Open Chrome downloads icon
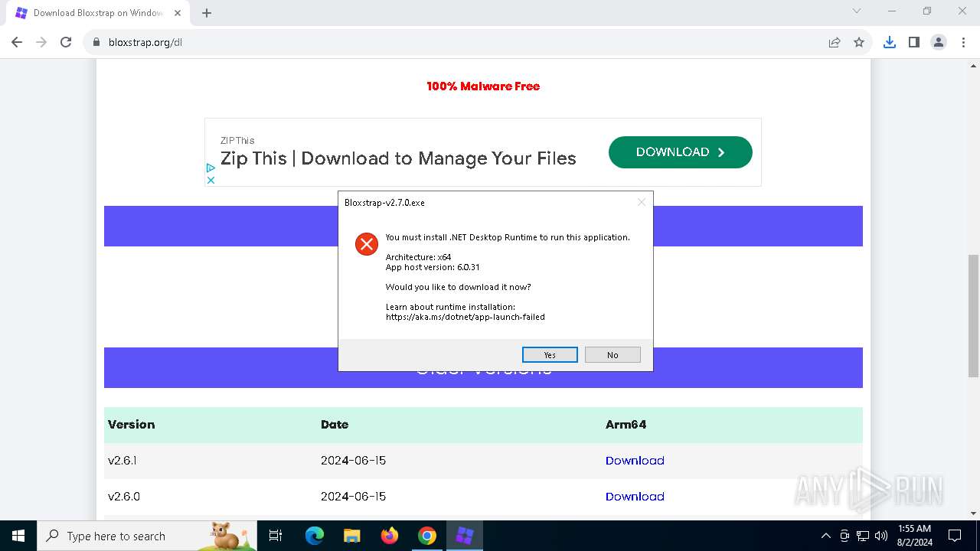The width and height of the screenshot is (980, 551). (890, 42)
